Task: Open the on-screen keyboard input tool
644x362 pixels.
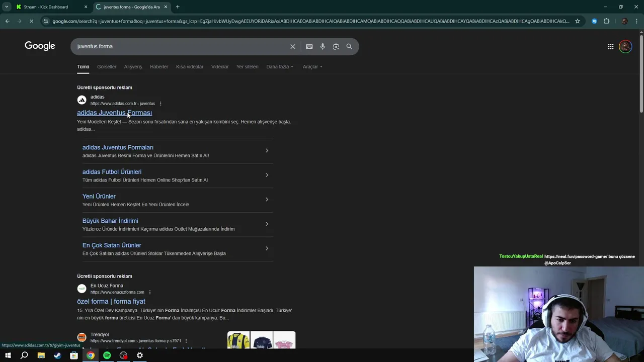Action: (309, 46)
